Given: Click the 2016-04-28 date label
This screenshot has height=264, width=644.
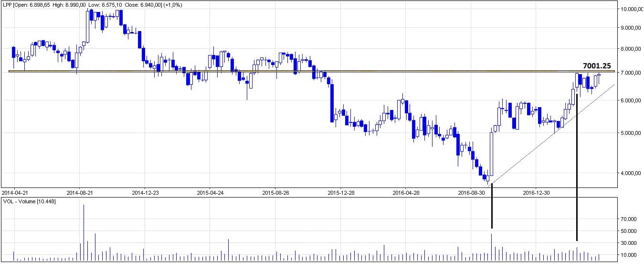Looking at the screenshot, I should click(x=406, y=193).
